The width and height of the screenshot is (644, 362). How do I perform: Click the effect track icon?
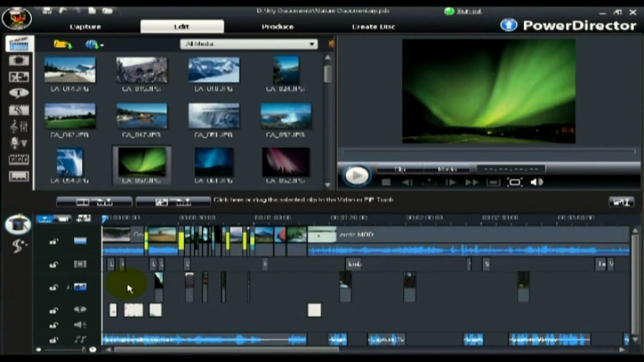[80, 264]
